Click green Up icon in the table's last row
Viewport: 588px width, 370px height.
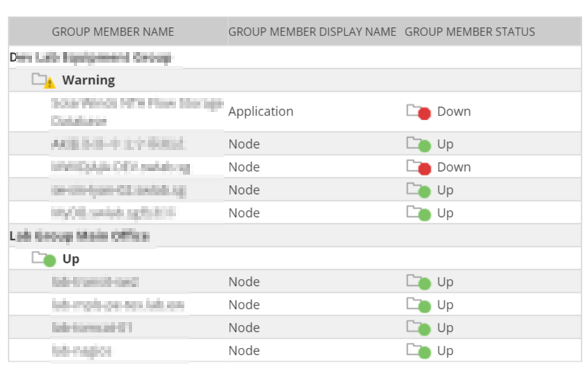419,351
